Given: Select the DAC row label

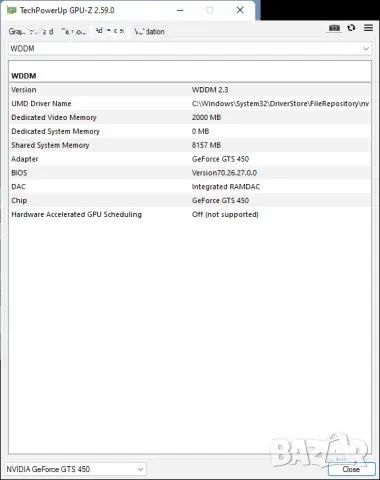Looking at the screenshot, I should click(x=18, y=187).
